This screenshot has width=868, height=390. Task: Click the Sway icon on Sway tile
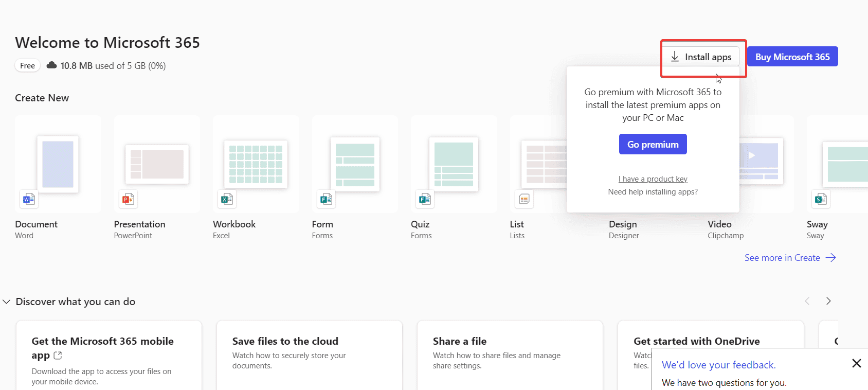[821, 199]
